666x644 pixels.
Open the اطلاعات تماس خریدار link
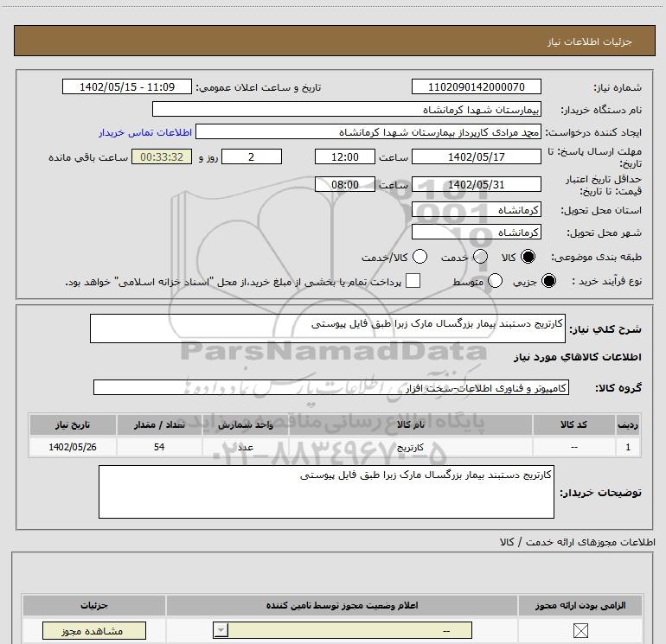pyautogui.click(x=145, y=132)
